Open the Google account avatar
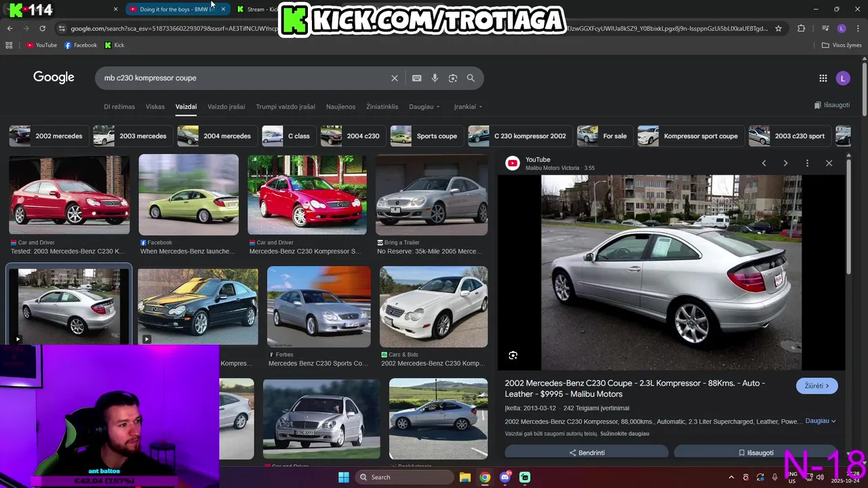Viewport: 868px width, 488px height. (843, 78)
